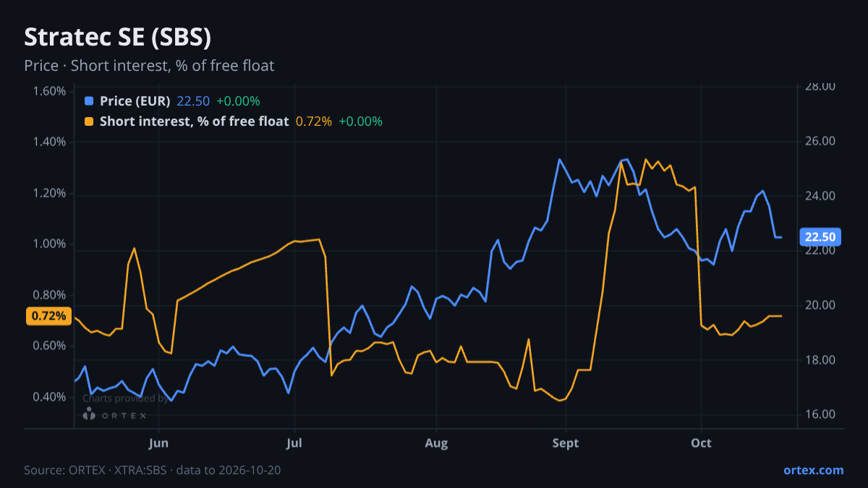Viewport: 868px width, 488px height.
Task: Click the 0.72% short interest legend value
Action: [x=314, y=121]
